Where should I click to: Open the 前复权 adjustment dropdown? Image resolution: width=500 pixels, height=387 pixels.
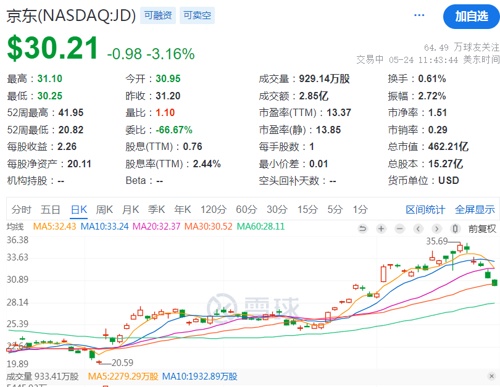click(x=482, y=229)
